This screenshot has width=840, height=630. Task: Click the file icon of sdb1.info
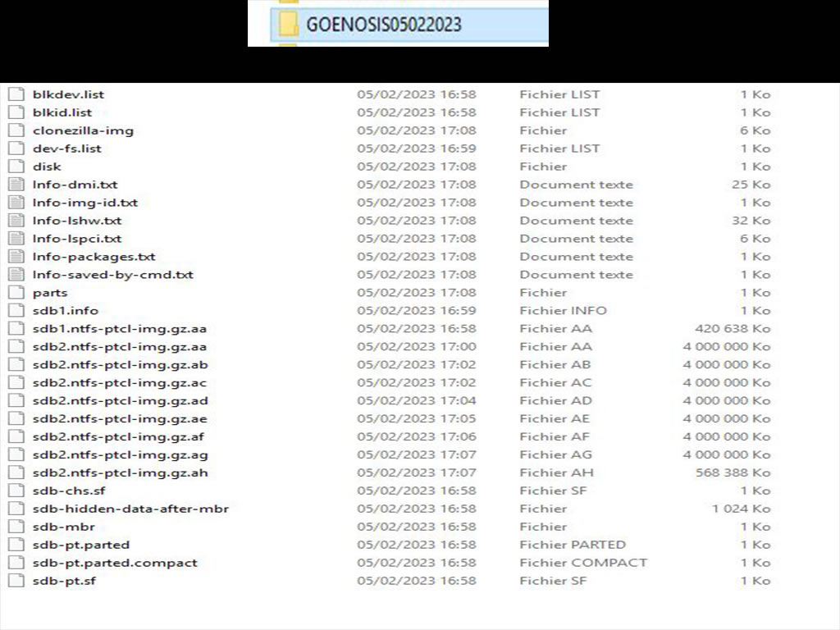[16, 311]
